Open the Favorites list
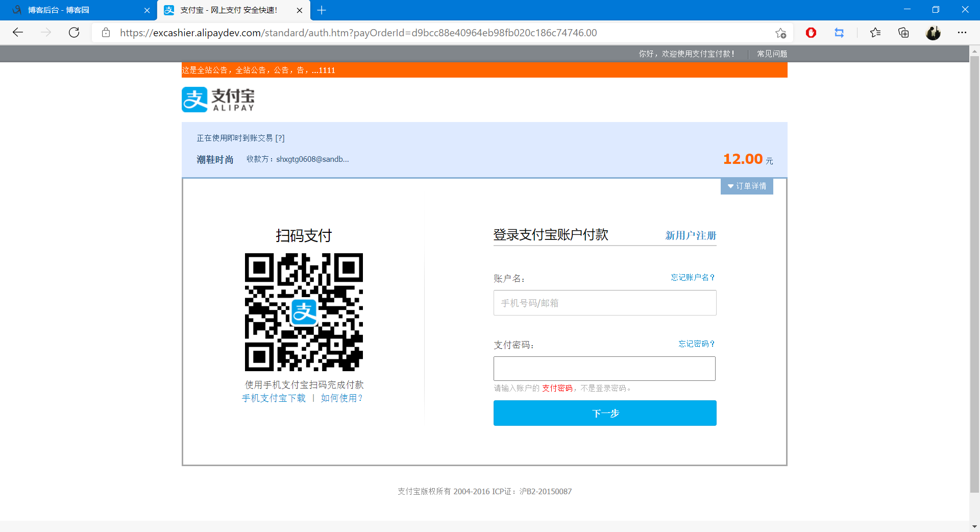Viewport: 980px width, 532px height. (x=875, y=33)
